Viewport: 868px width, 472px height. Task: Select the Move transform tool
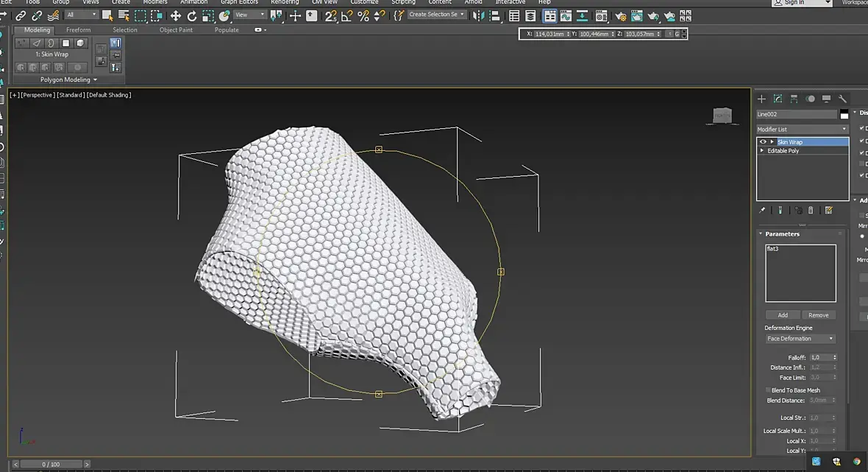click(x=176, y=15)
